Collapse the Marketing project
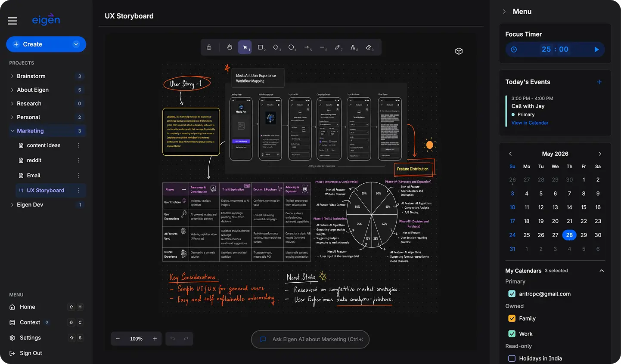Viewport: 621px width, 364px height. click(x=12, y=131)
